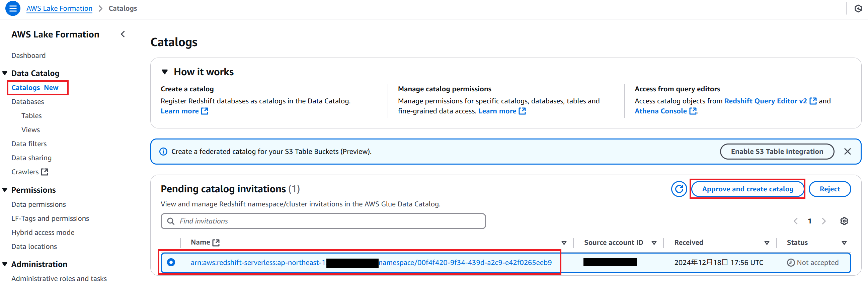Screen dimensions: 868x283
Task: Open Views in the side navigation
Action: [31, 130]
